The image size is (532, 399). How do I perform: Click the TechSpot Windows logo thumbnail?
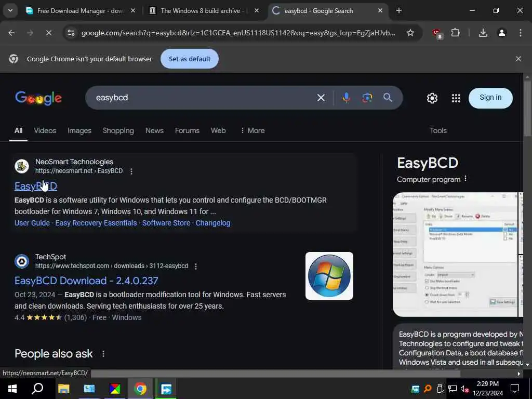[329, 276]
